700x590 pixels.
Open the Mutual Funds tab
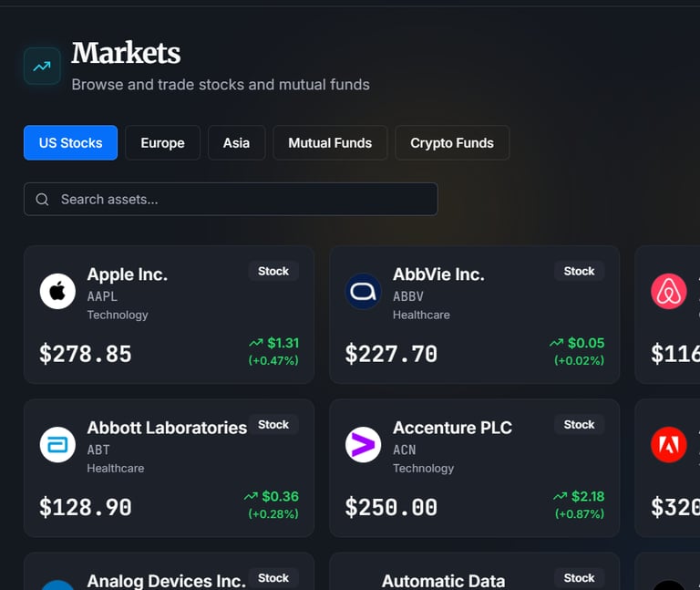pos(330,143)
